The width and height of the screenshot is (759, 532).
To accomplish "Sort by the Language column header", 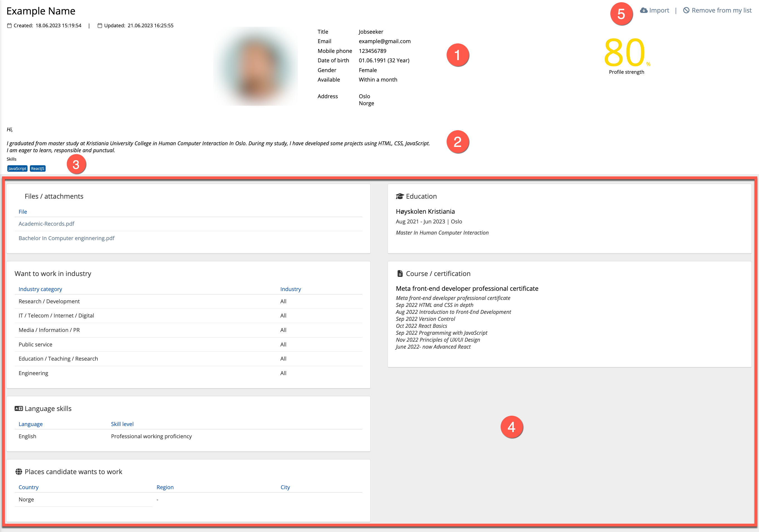I will pyautogui.click(x=30, y=424).
